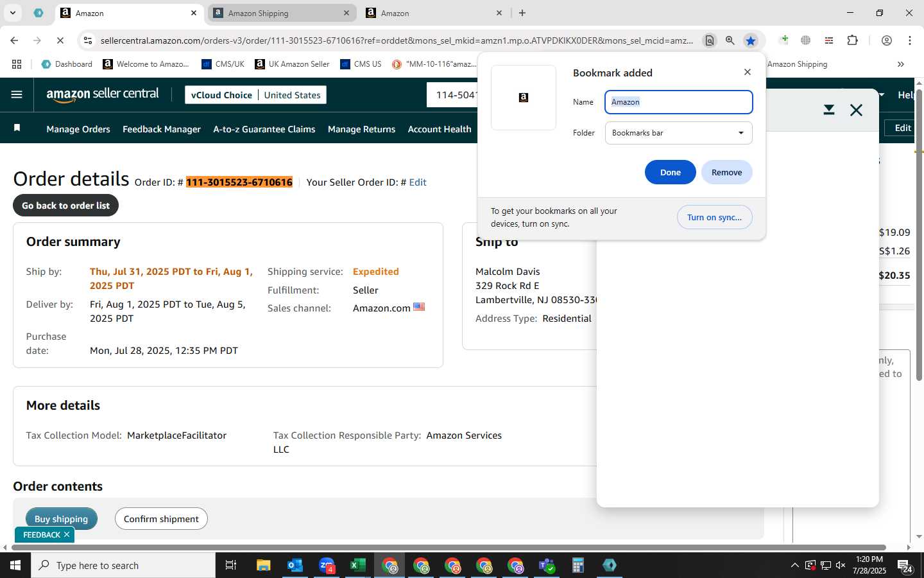
Task: Click the Confirm shipment button
Action: click(161, 519)
